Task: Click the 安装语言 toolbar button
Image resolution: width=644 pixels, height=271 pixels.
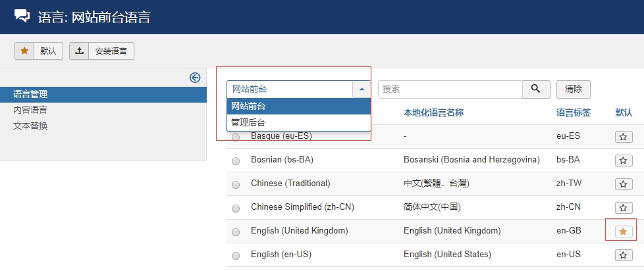Action: click(102, 51)
